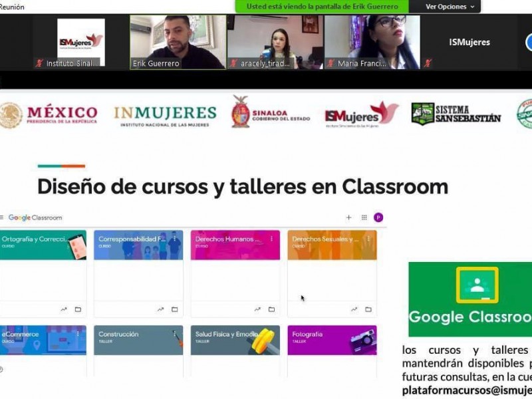Image resolution: width=532 pixels, height=399 pixels.
Task: Click the Sinaloa Gobierno del Estado logo
Action: [x=271, y=112]
